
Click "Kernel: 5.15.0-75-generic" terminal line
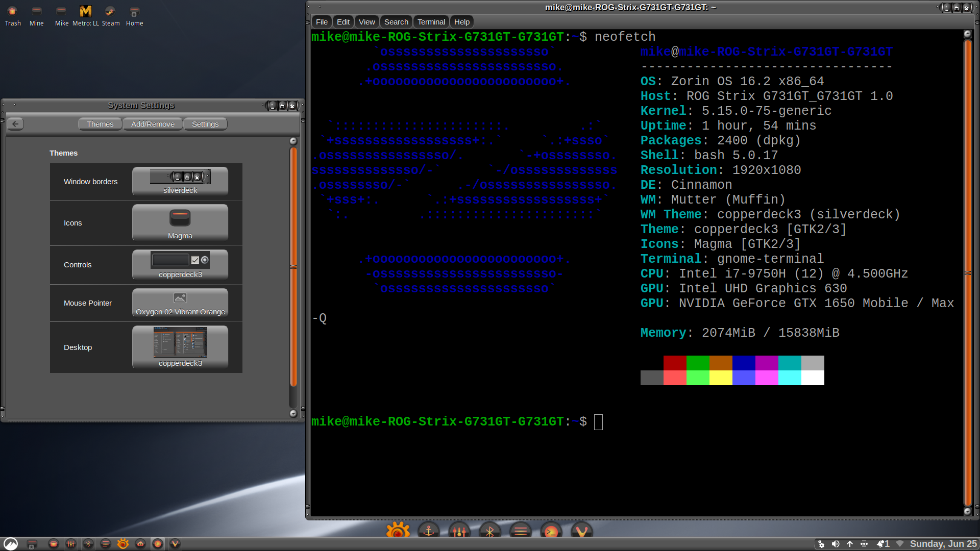tap(736, 111)
